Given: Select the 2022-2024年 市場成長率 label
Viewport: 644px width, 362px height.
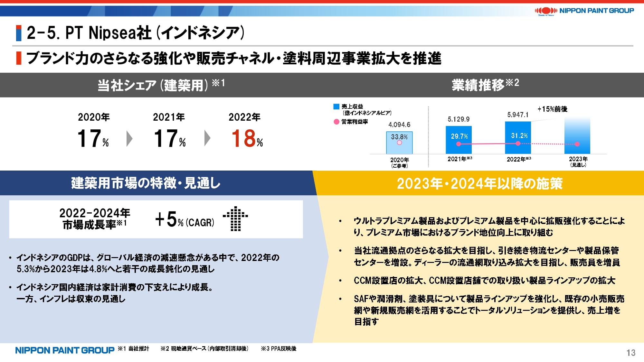Looking at the screenshot, I should (x=94, y=219).
